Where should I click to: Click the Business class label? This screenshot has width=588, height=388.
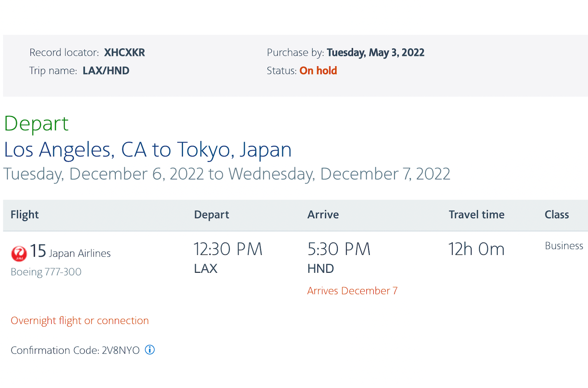pos(564,246)
